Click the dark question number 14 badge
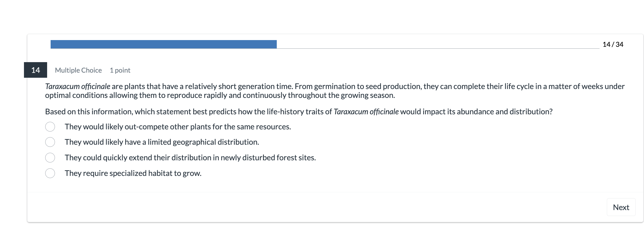The image size is (644, 241). point(36,70)
